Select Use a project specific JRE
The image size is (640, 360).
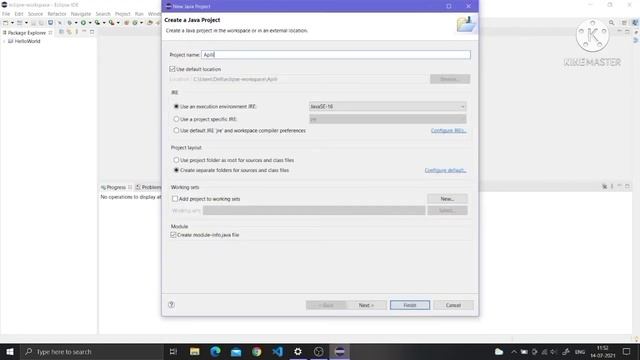(x=176, y=119)
